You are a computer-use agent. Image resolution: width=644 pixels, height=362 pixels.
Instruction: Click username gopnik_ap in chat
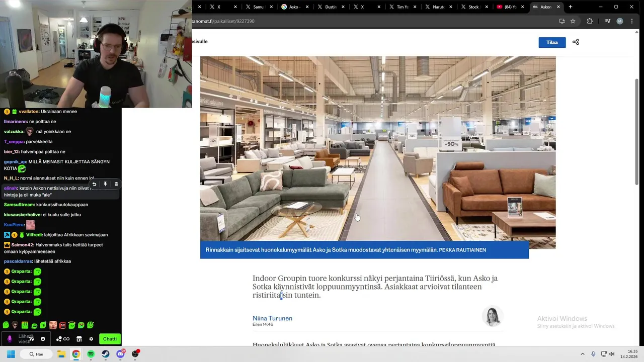pyautogui.click(x=15, y=162)
